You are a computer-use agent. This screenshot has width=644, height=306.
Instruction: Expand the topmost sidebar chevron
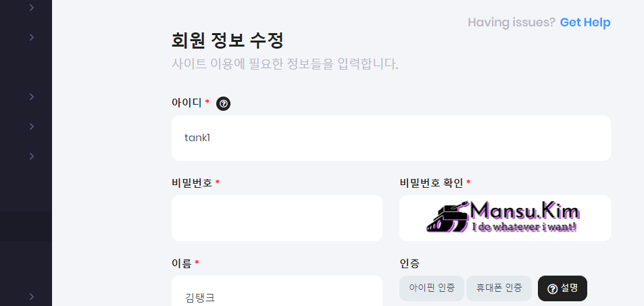click(x=32, y=8)
